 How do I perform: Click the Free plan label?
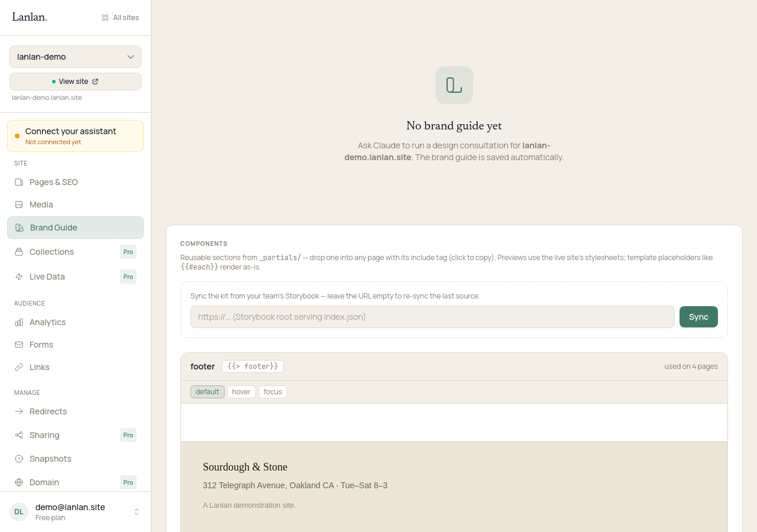(x=50, y=518)
